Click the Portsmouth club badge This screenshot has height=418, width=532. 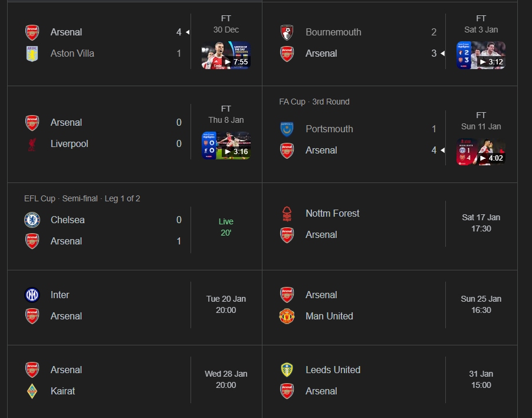(x=287, y=129)
